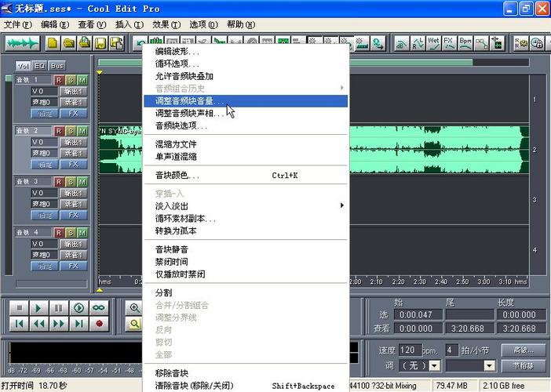551x392 pixels.
Task: Click the level meter dB scale
Action: pos(73,370)
